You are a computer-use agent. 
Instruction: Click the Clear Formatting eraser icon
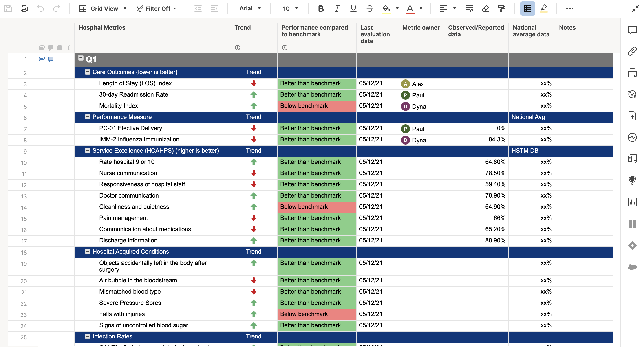click(485, 9)
